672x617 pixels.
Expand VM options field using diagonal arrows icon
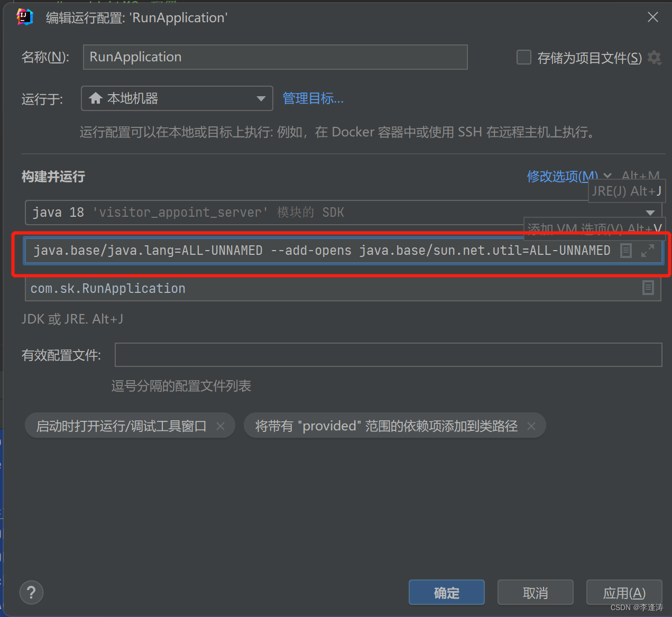click(x=648, y=250)
